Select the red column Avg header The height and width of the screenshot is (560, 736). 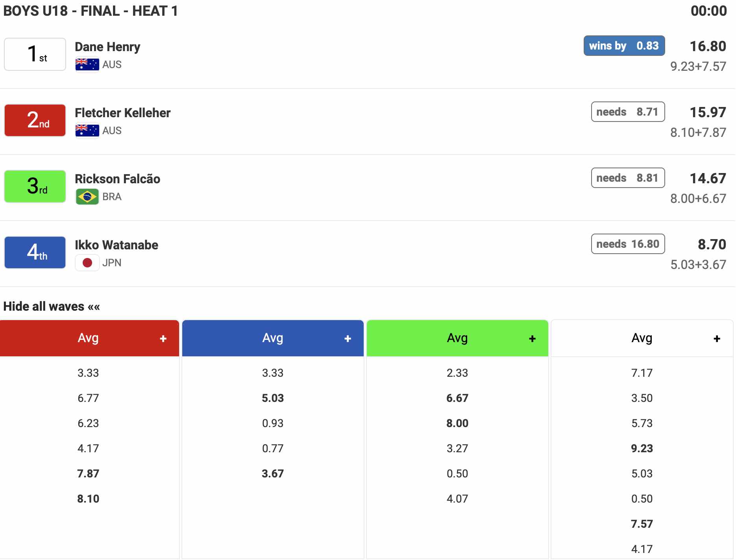click(88, 338)
